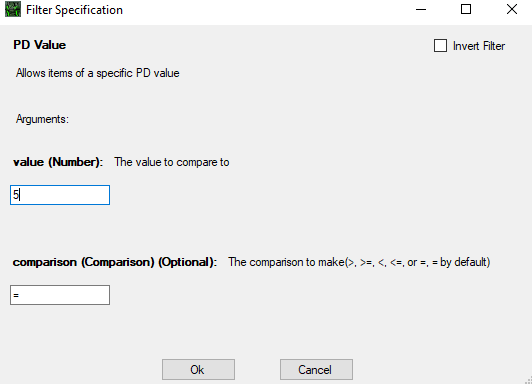Confirm the filter with Ok
The image size is (532, 384).
pyautogui.click(x=198, y=369)
